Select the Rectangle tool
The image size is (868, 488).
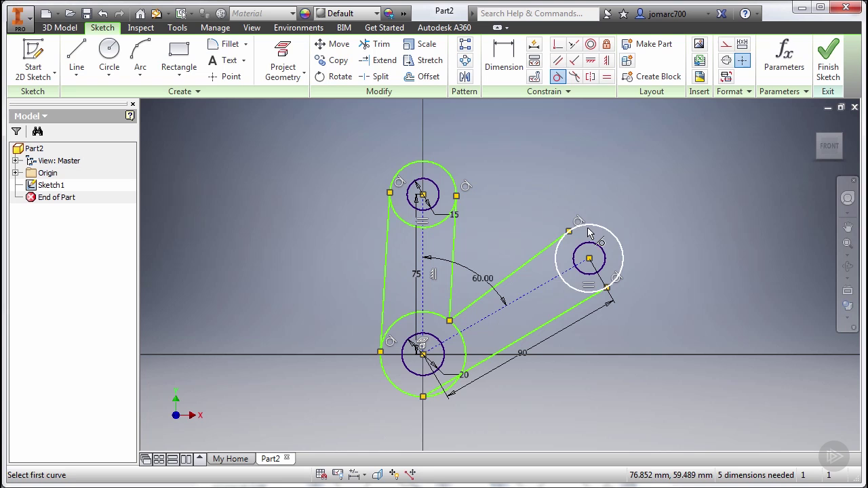point(179,56)
